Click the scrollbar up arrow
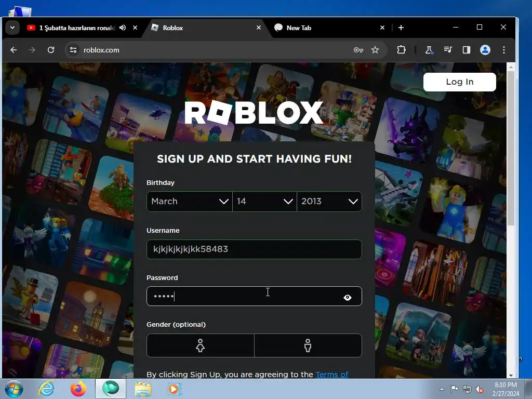This screenshot has height=399, width=532. 511,67
